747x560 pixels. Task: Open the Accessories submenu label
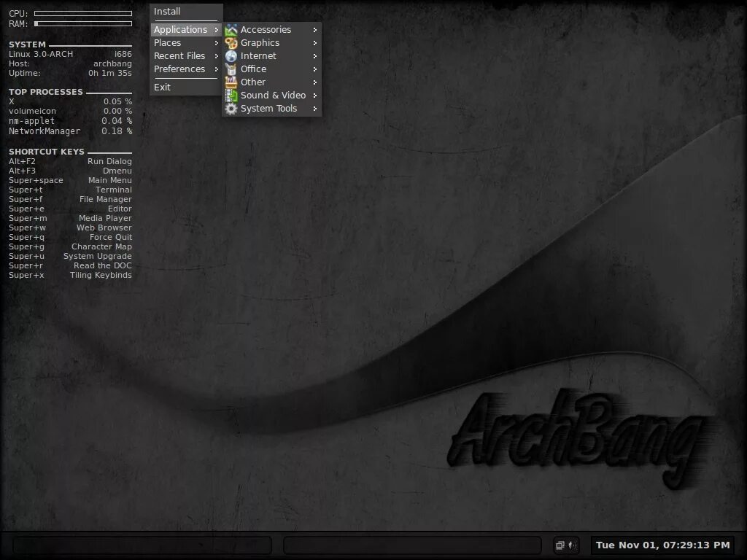[x=266, y=29]
